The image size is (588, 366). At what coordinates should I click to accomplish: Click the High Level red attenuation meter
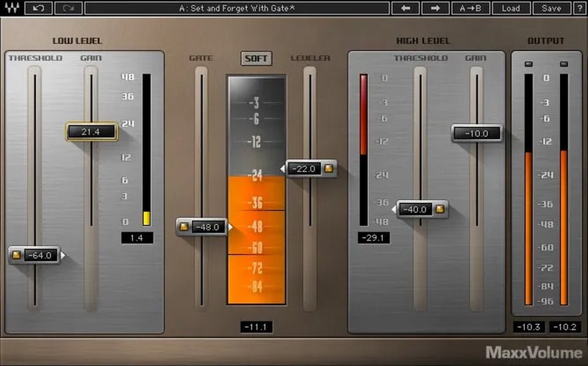(x=363, y=150)
